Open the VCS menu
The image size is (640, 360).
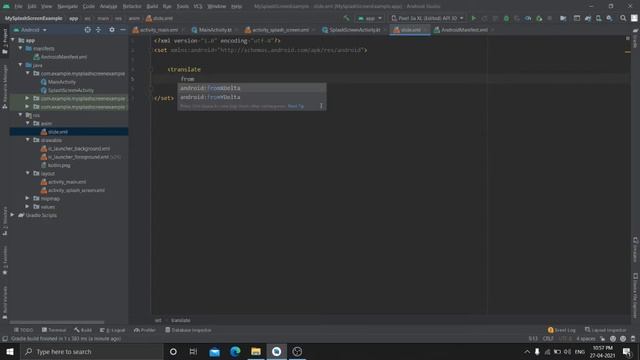coord(198,6)
